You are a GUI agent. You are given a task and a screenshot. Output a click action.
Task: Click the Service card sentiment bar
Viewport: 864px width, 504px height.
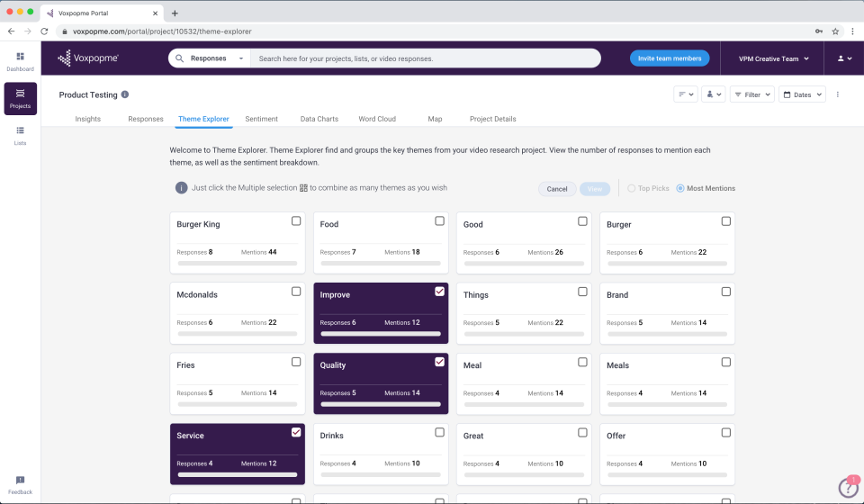238,475
